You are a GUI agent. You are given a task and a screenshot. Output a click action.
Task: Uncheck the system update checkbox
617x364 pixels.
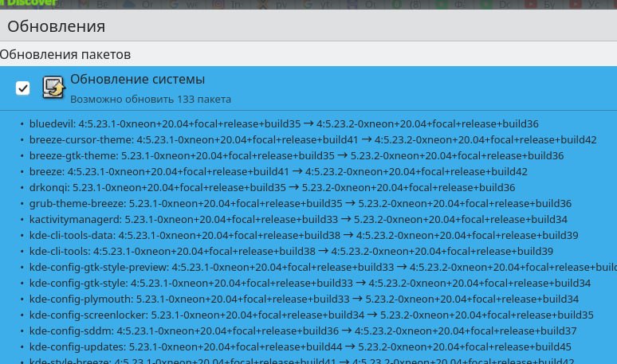(22, 88)
